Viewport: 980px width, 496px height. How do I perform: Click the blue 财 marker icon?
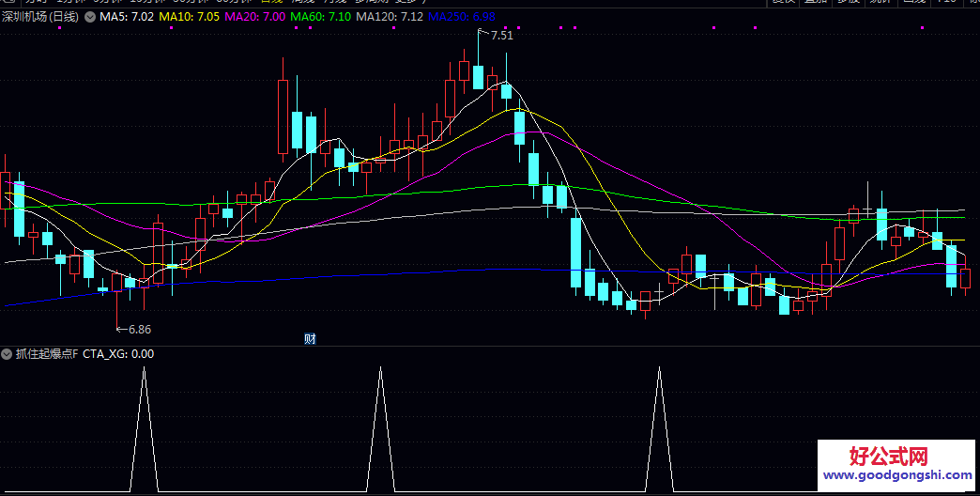[310, 338]
